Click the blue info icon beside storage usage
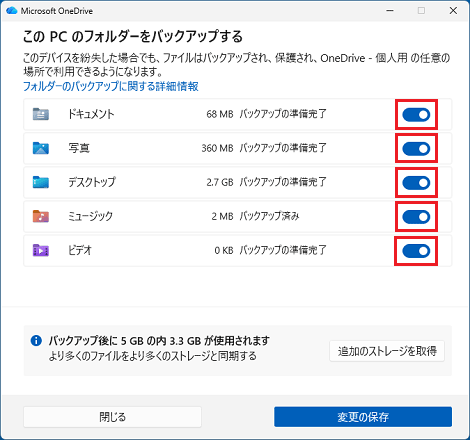This screenshot has width=470, height=440. point(36,341)
